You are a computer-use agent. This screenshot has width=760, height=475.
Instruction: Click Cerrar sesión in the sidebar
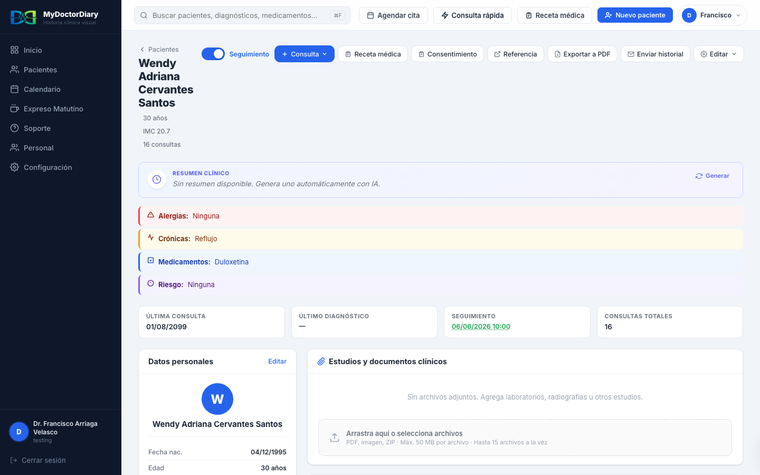pyautogui.click(x=38, y=460)
